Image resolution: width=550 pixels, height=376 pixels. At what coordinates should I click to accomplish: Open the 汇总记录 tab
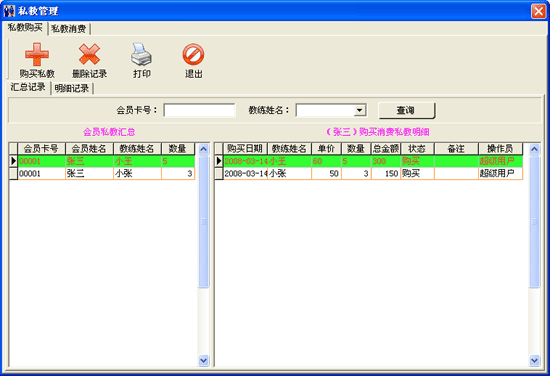28,87
